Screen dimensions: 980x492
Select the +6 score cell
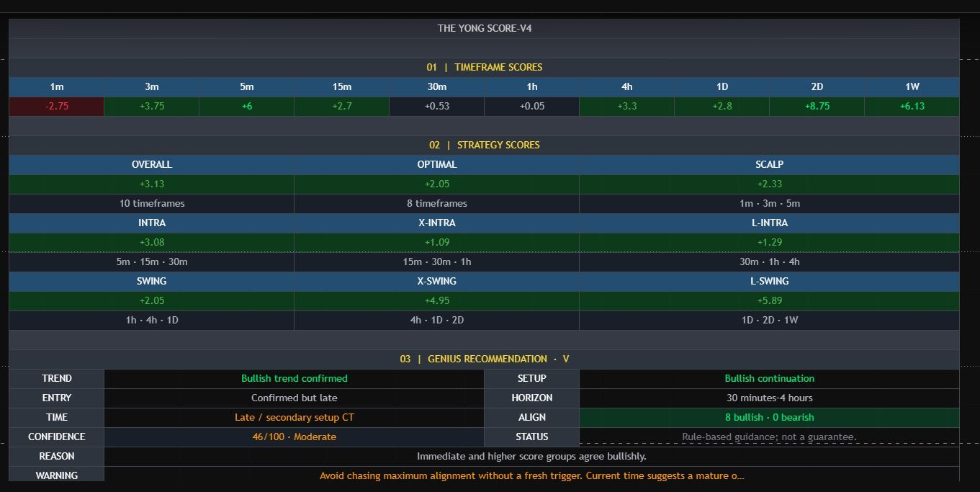click(246, 106)
